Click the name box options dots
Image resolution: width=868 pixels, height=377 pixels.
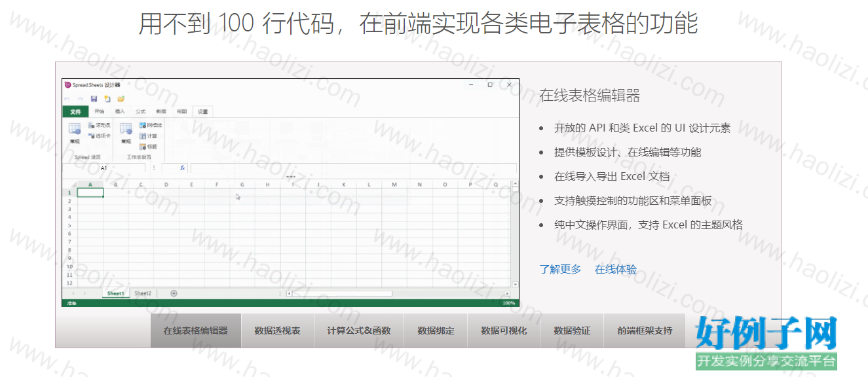pos(154,168)
